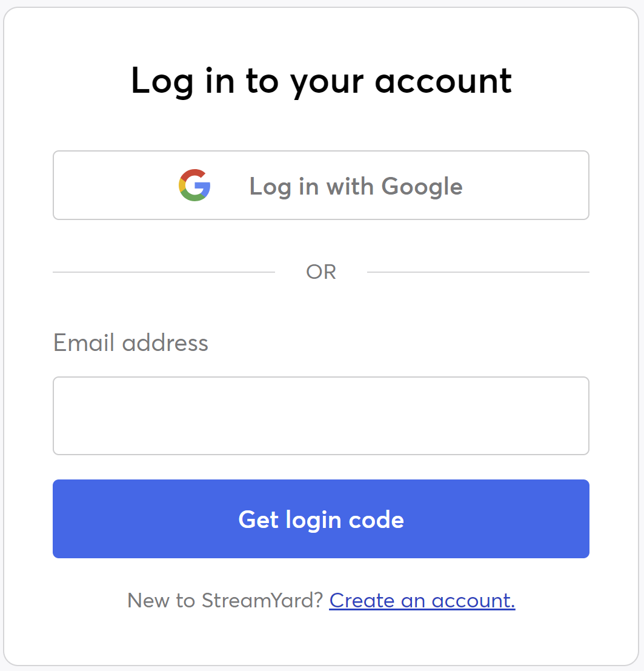Open the Create an account link

click(422, 601)
